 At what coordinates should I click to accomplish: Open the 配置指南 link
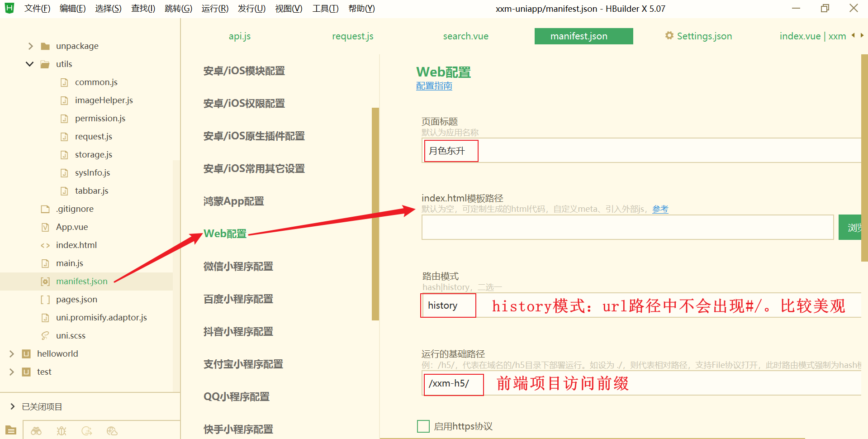[434, 86]
